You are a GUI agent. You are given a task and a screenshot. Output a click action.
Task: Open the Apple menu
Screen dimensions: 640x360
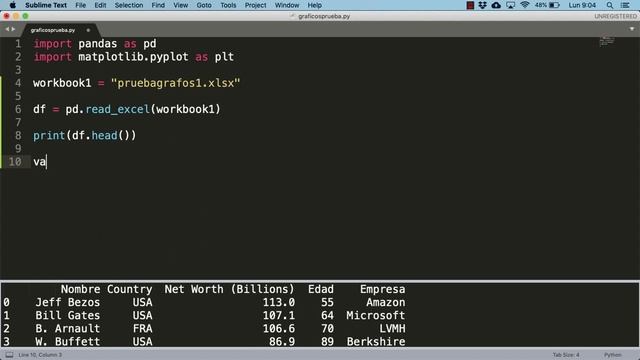[x=13, y=5]
